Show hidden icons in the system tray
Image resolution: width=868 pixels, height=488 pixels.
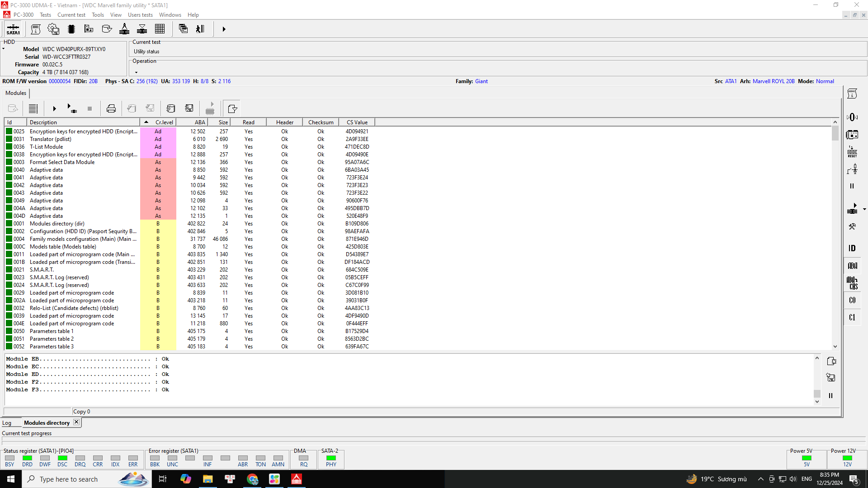tap(760, 479)
